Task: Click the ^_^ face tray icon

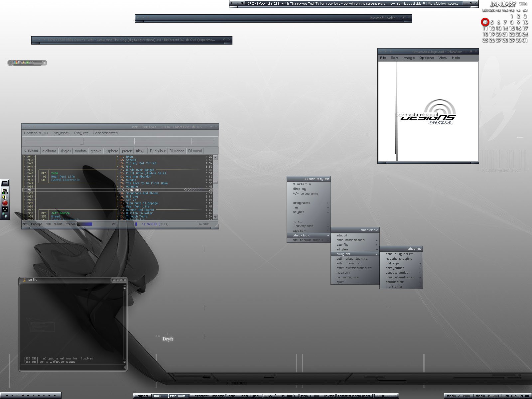Action: click(5, 209)
